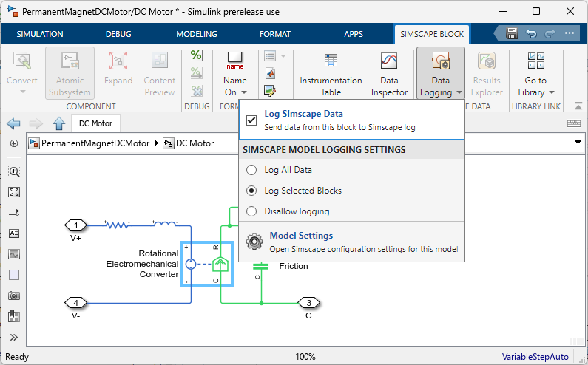The width and height of the screenshot is (588, 365).
Task: Select port 1 V+ connection block
Action: [76, 225]
